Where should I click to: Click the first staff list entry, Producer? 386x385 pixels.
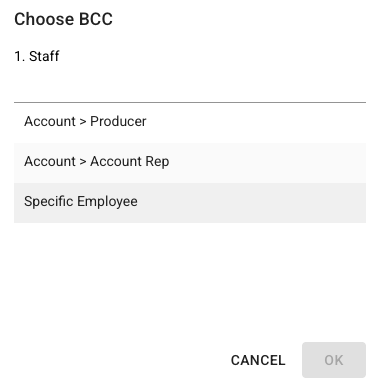190,123
